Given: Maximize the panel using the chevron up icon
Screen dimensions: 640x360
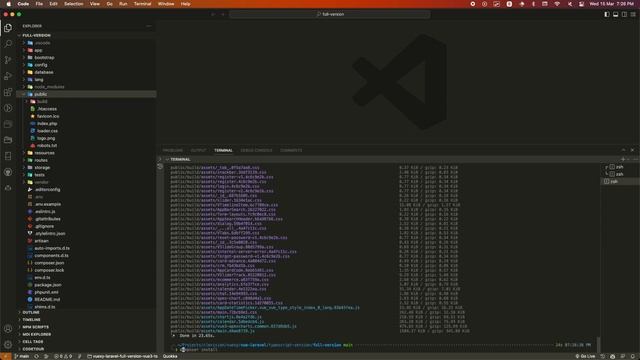Looking at the screenshot, I should point(623,150).
